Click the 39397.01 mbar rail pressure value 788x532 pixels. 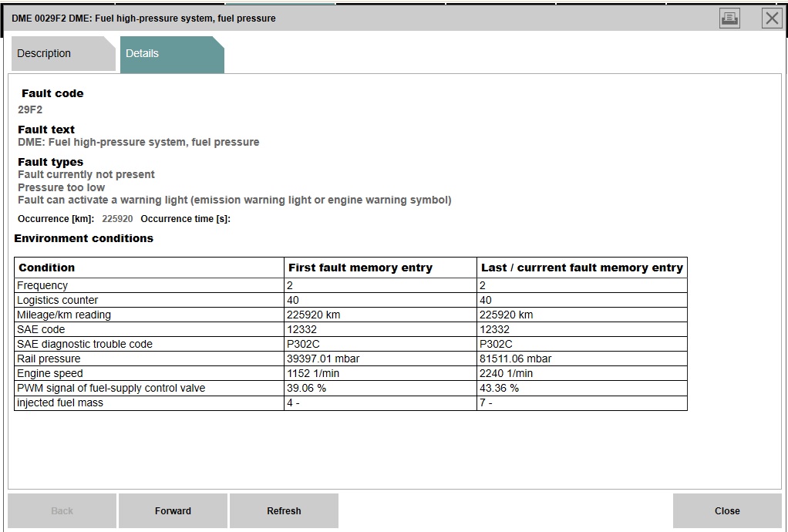[x=323, y=359]
